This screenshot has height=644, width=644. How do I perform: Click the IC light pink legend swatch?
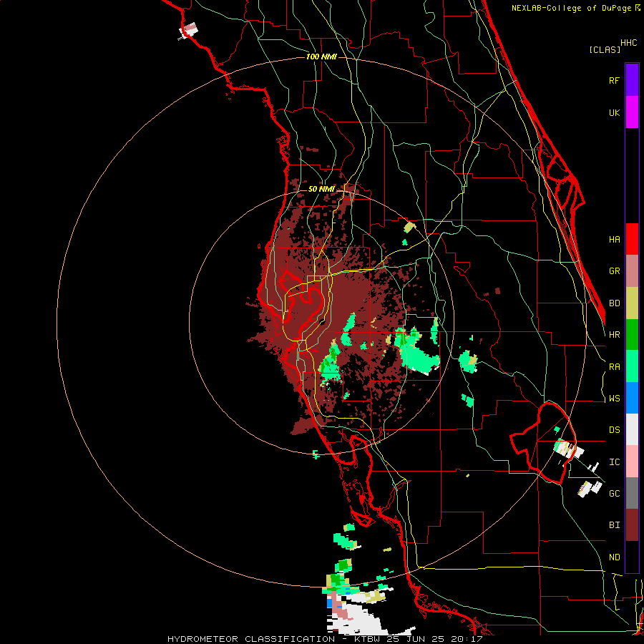[x=632, y=462]
